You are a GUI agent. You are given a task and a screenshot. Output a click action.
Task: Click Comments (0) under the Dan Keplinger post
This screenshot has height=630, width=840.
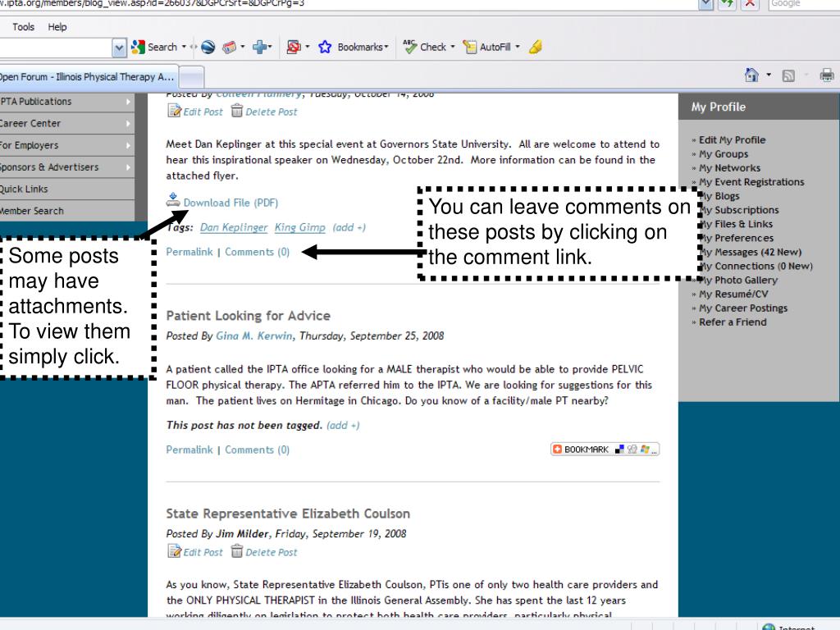(257, 252)
